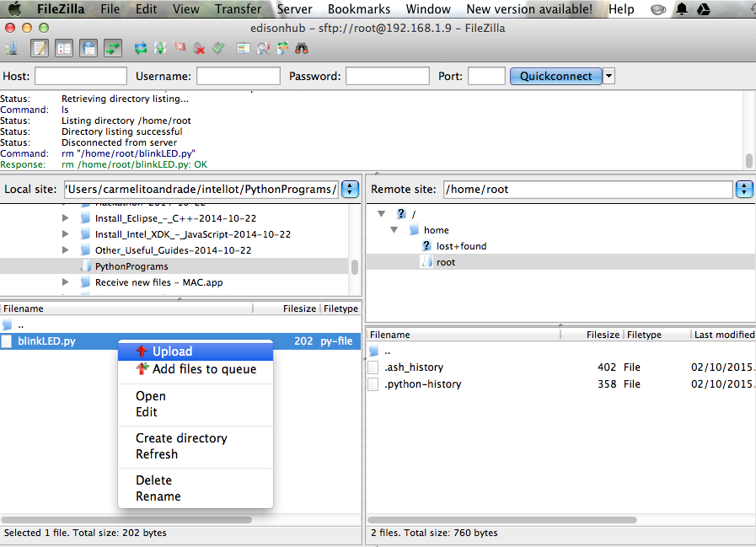
Task: Toggle local directory tree display icon
Action: tap(64, 48)
